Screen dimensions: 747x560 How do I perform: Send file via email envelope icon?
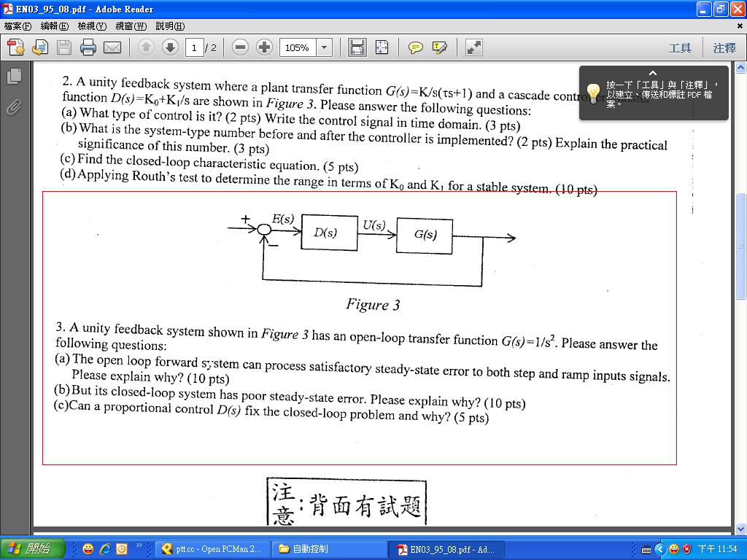pos(112,47)
